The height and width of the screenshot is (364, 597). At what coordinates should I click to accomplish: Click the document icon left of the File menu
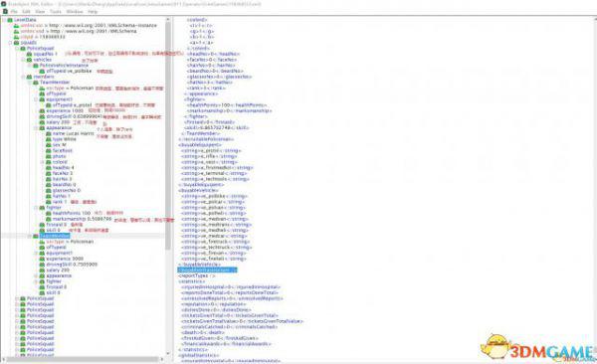coord(5,12)
